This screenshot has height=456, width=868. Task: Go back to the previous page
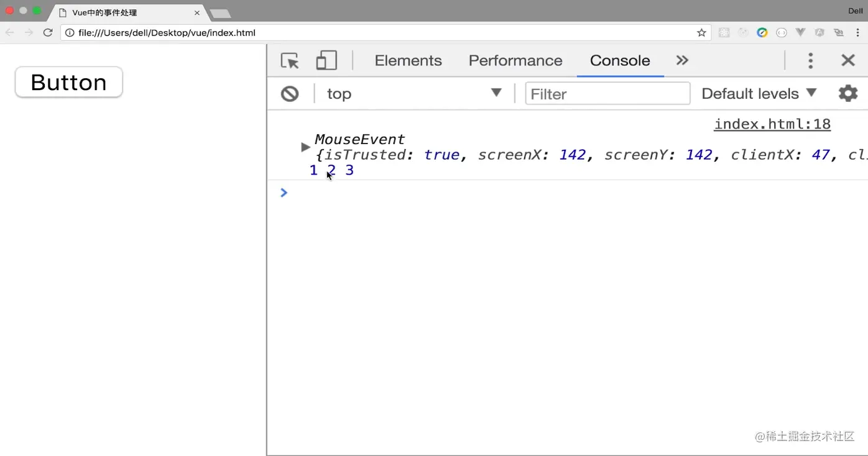(10, 32)
